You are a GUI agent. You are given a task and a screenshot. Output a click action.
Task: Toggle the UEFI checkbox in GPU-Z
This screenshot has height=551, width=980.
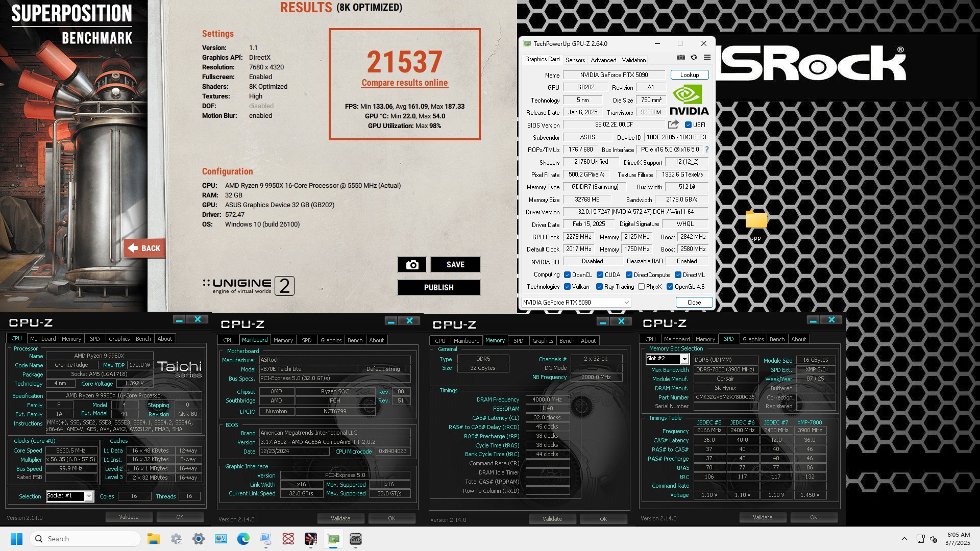click(688, 125)
